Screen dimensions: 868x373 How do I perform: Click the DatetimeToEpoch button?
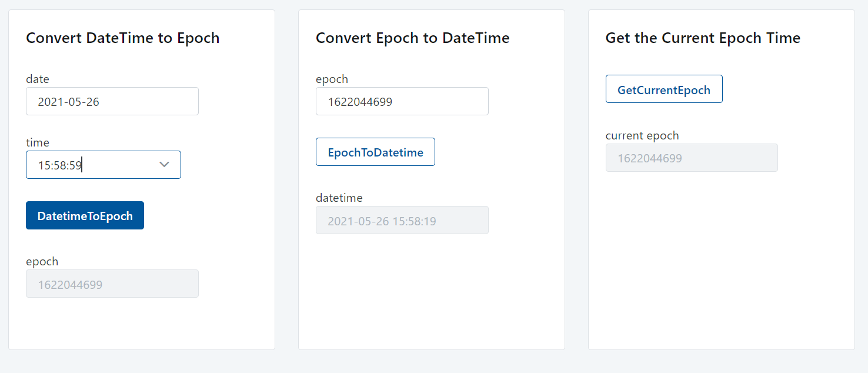(85, 216)
